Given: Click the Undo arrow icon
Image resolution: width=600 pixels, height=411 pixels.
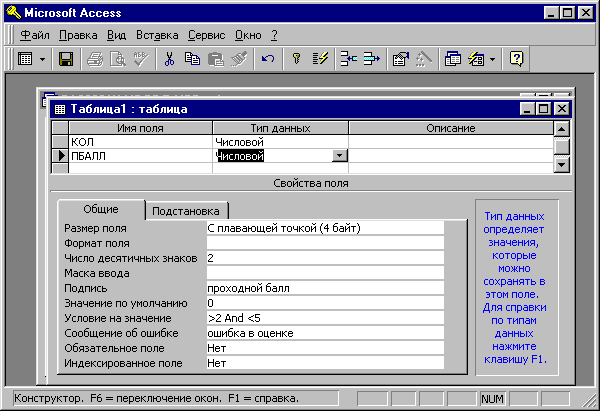Looking at the screenshot, I should [x=267, y=60].
